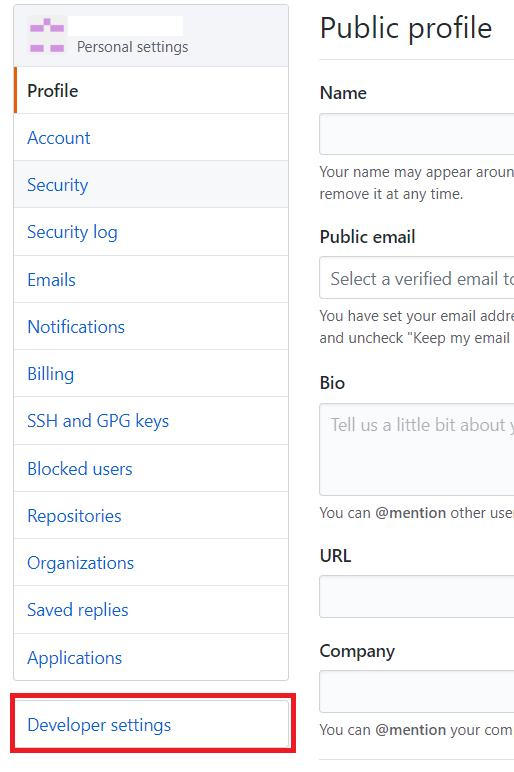Open the Profile settings item
Screen dimensions: 514x772
click(151, 91)
